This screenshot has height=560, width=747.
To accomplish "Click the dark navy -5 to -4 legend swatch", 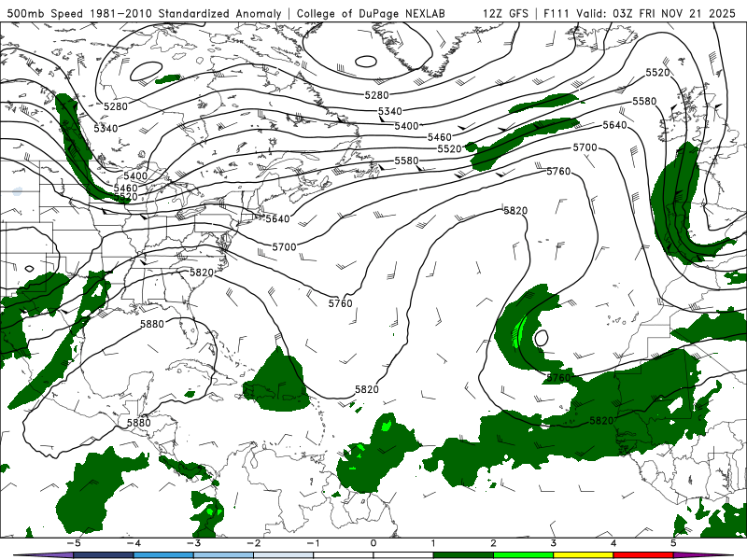I will 104,555.
